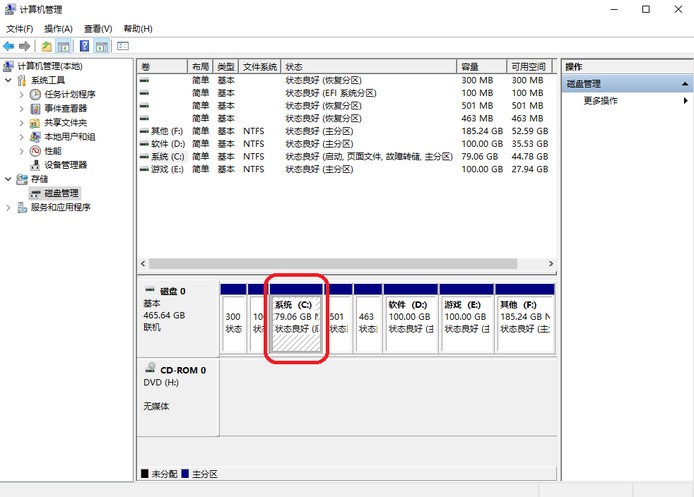Collapse the System Tools tree node

click(8, 80)
